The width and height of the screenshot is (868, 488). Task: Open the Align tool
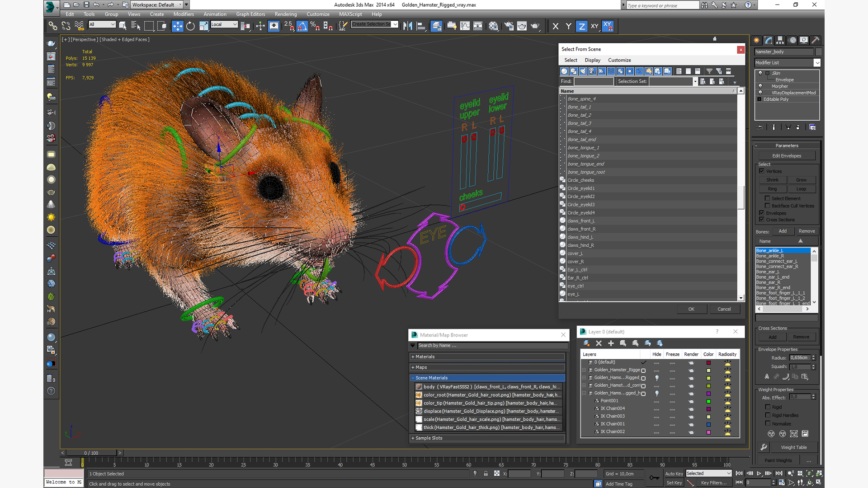421,26
